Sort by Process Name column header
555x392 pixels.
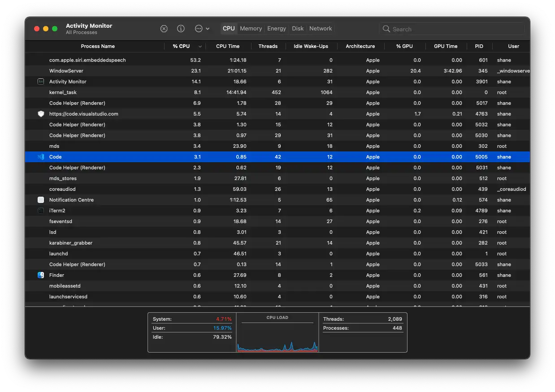coord(98,46)
